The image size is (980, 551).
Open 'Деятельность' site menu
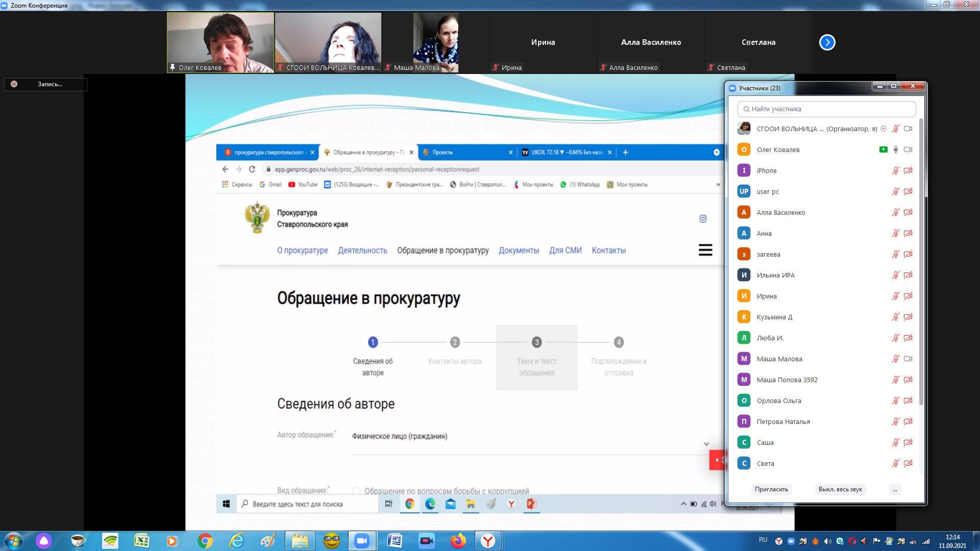coord(362,251)
